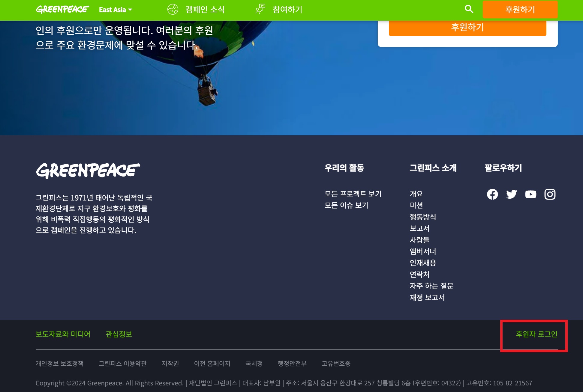583x392 pixels.
Task: Open 재정 보고서 link
Action: pyautogui.click(x=427, y=298)
